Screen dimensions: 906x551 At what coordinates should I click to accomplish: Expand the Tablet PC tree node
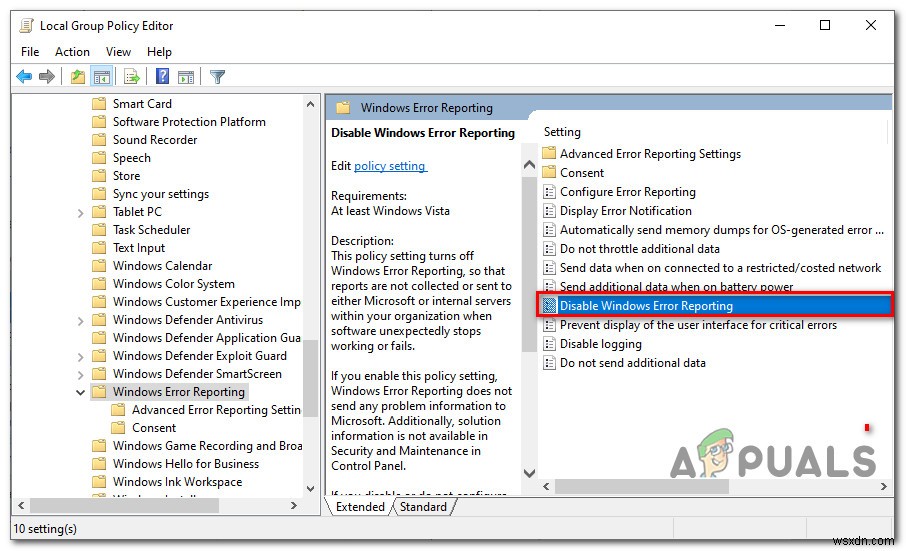pyautogui.click(x=80, y=213)
